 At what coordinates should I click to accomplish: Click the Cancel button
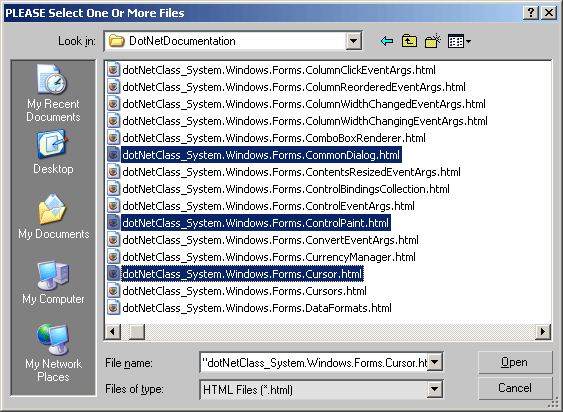[x=515, y=388]
